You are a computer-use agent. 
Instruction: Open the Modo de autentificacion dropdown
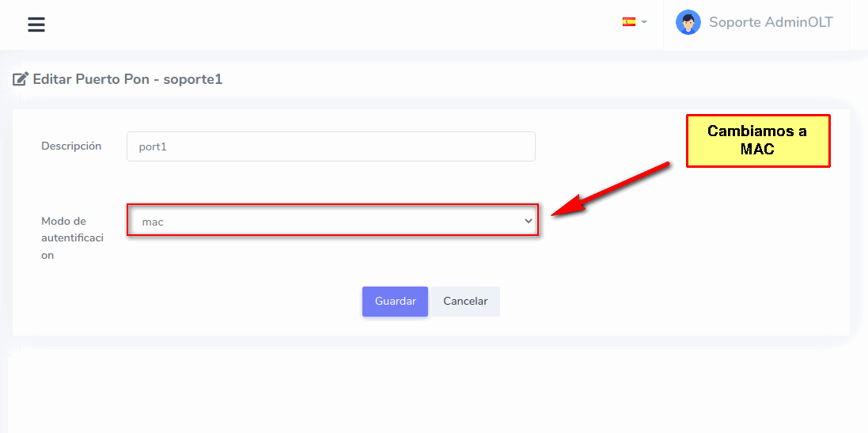[x=332, y=222]
